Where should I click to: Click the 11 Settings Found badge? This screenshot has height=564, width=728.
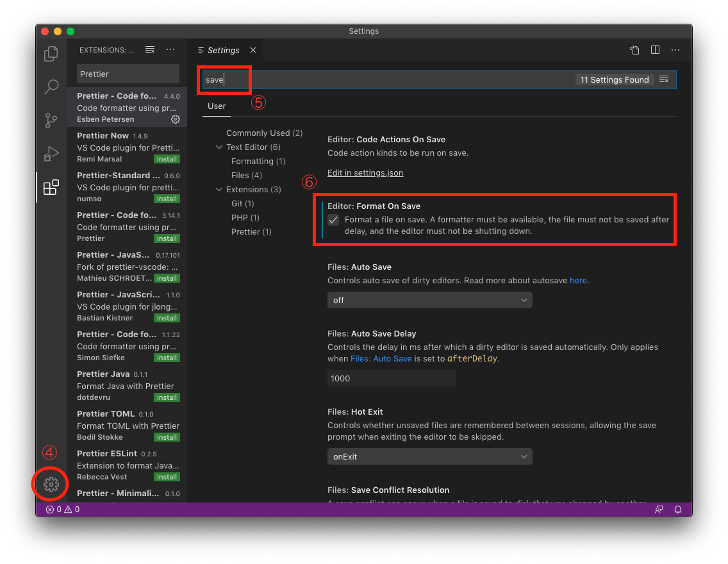point(614,79)
